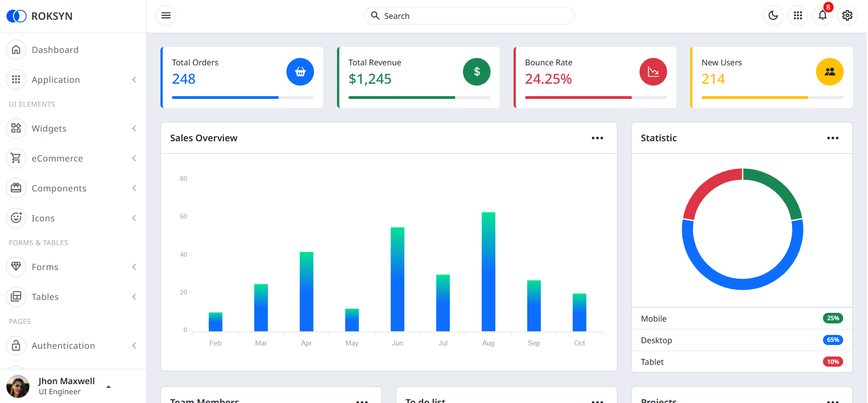Click the Widgets sidebar icon

point(16,128)
